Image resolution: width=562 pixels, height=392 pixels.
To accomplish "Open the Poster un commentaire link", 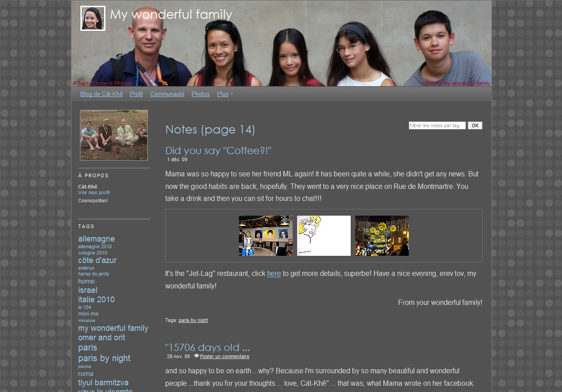I will (x=225, y=357).
